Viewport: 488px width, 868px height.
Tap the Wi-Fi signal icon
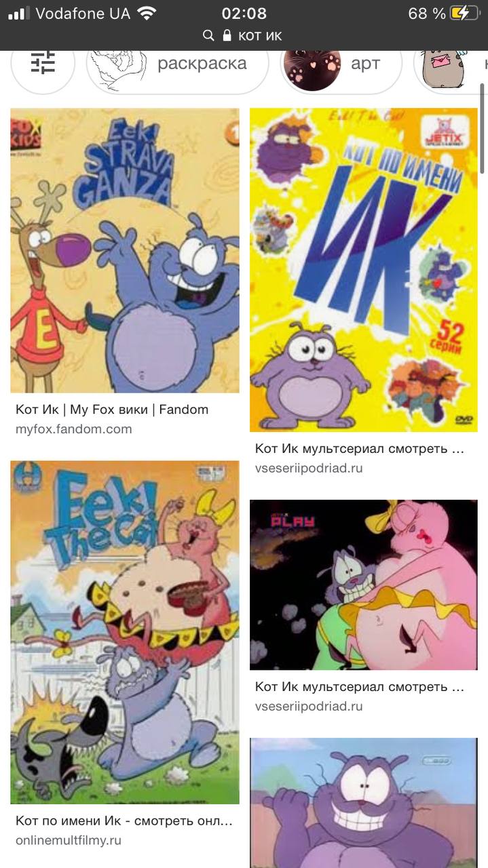coord(146,13)
